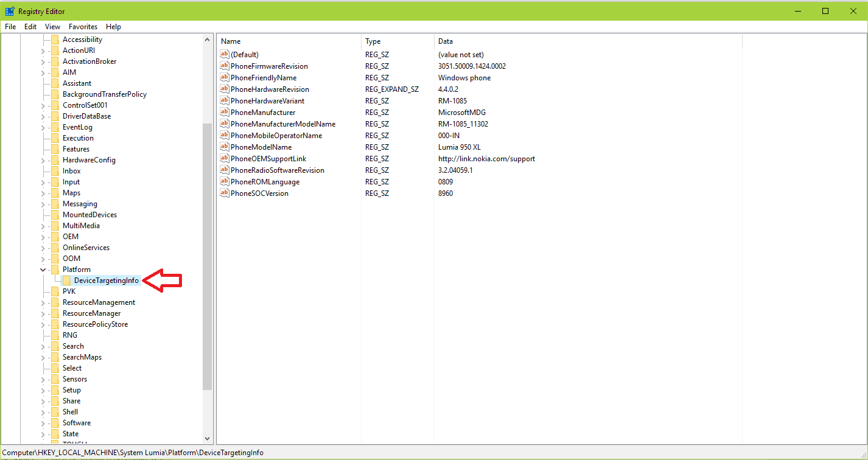Click the icon next to PhoneRadioSoftwareRevision
This screenshot has height=460, width=868.
(x=224, y=170)
